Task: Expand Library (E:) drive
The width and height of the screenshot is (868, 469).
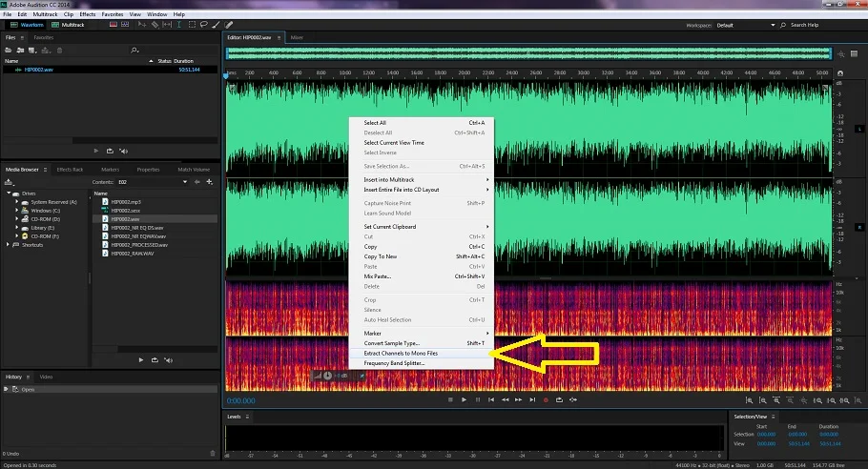Action: tap(16, 228)
